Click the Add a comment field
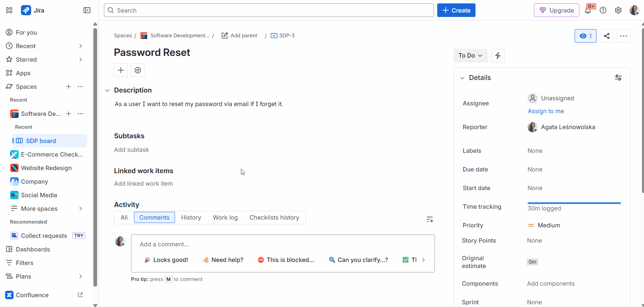 [283, 244]
